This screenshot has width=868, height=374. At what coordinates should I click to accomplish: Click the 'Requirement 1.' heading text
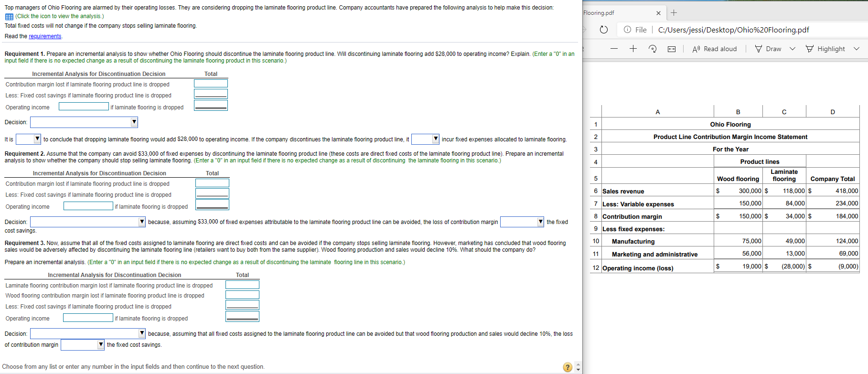tap(25, 54)
